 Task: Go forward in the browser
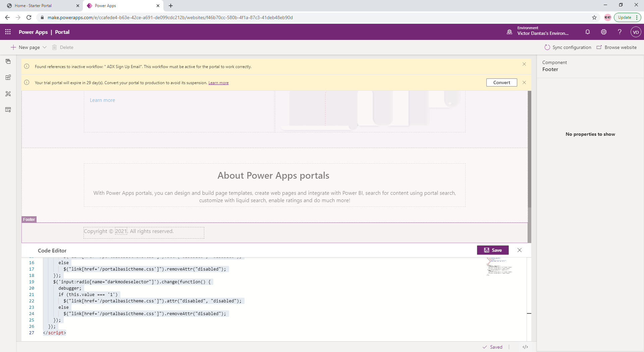point(18,17)
